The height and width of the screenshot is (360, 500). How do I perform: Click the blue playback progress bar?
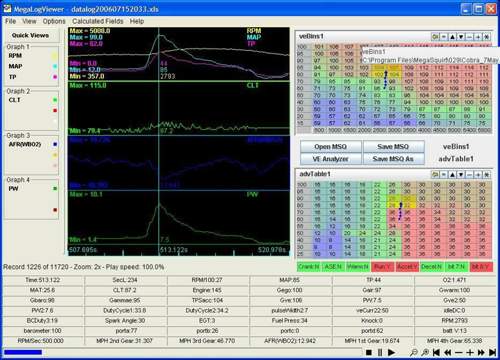23,352
